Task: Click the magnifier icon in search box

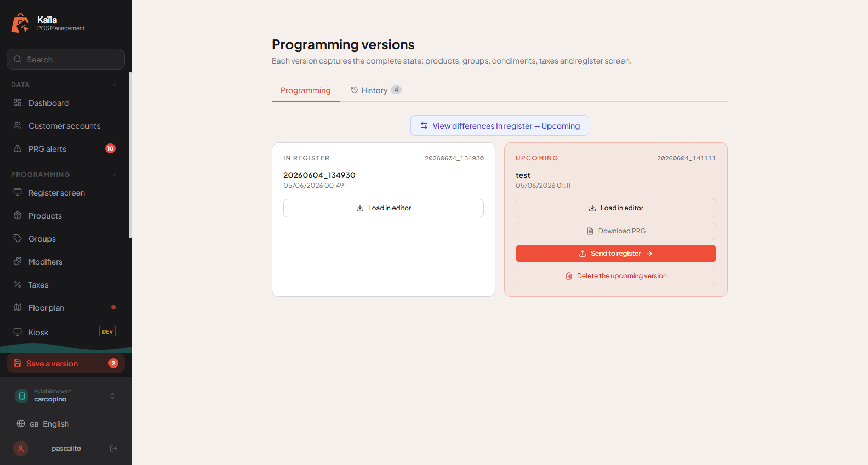Action: [x=18, y=59]
